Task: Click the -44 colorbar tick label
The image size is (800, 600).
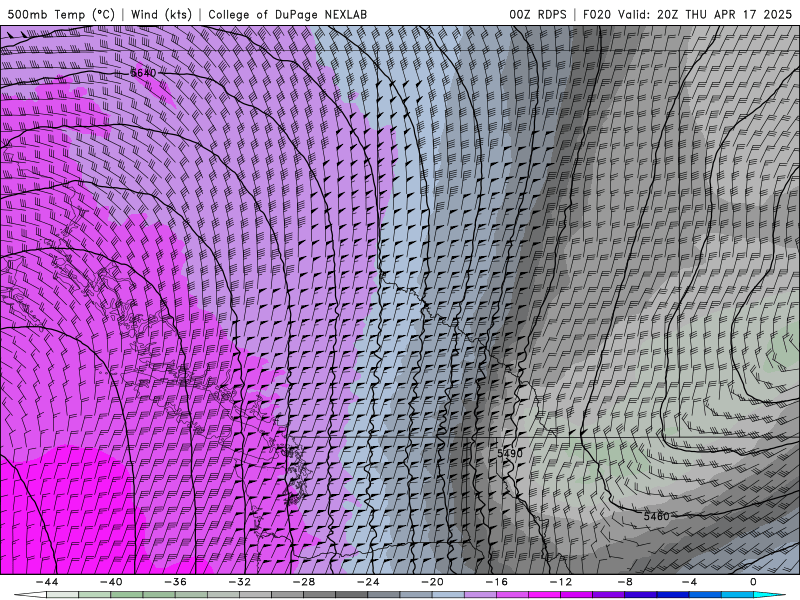Action: click(x=47, y=582)
